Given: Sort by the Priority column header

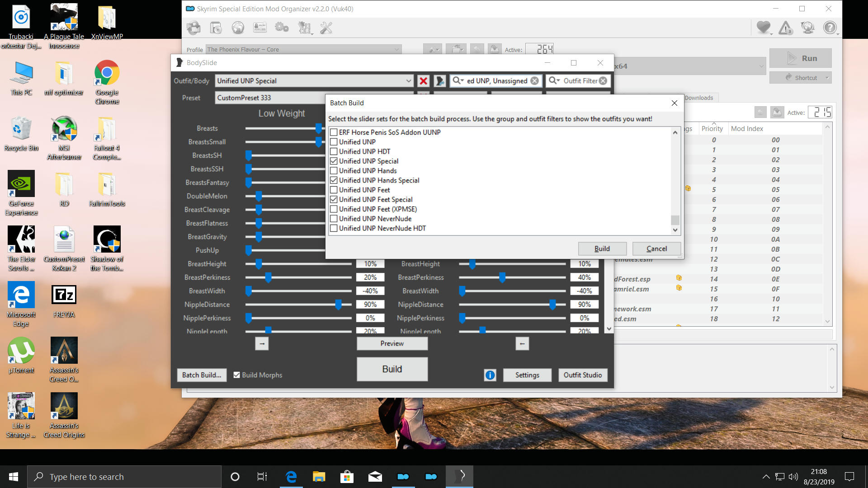Looking at the screenshot, I should pos(712,129).
